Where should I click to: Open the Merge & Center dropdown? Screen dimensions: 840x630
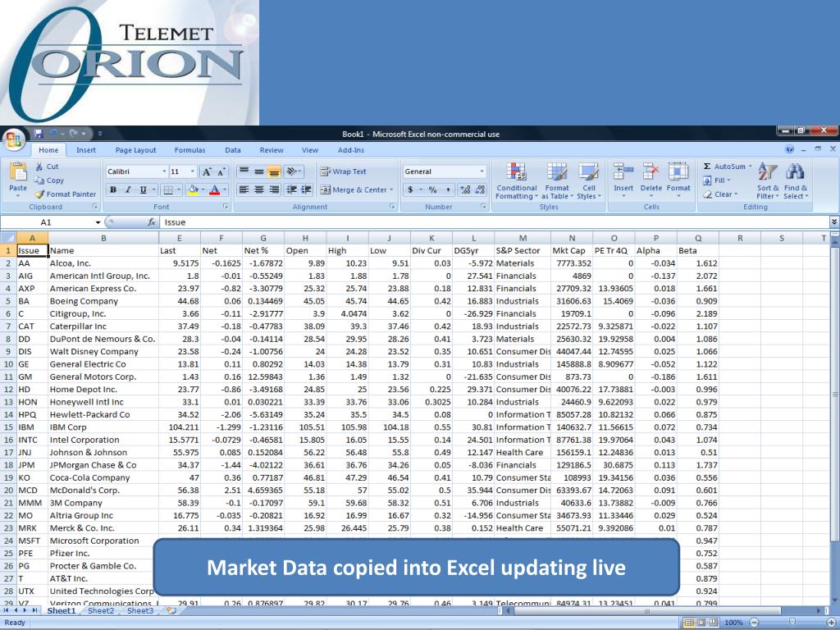click(x=391, y=189)
